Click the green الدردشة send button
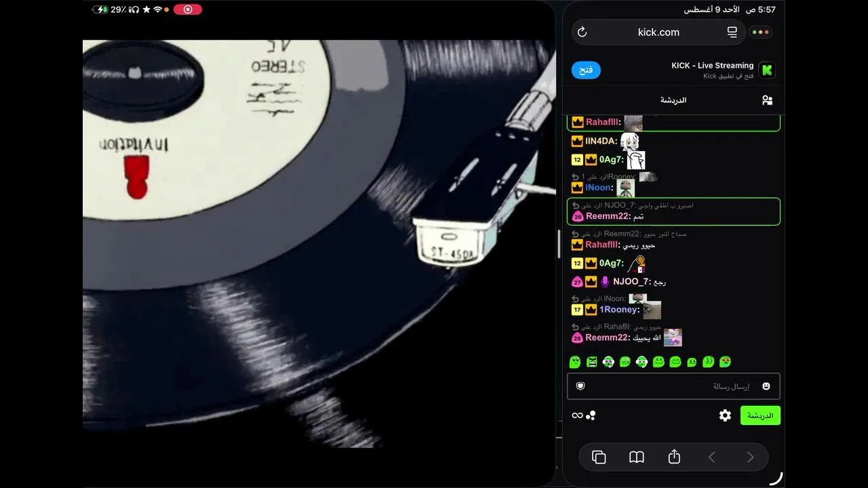The image size is (868, 488). 760,415
